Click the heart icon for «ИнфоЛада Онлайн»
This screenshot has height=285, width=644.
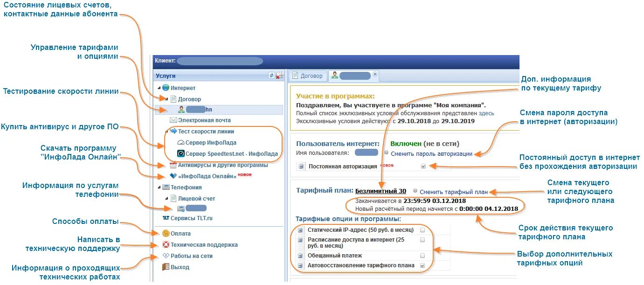173,176
